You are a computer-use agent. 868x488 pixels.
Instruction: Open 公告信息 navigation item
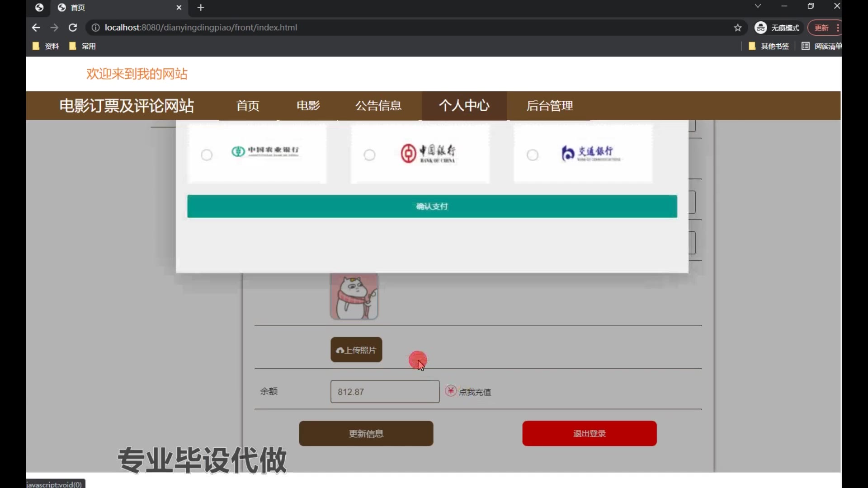[x=378, y=106]
